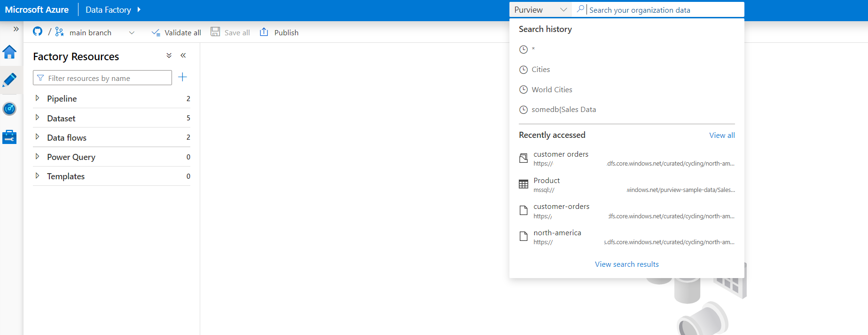
Task: Open the Monitor gauge icon
Action: (x=9, y=109)
